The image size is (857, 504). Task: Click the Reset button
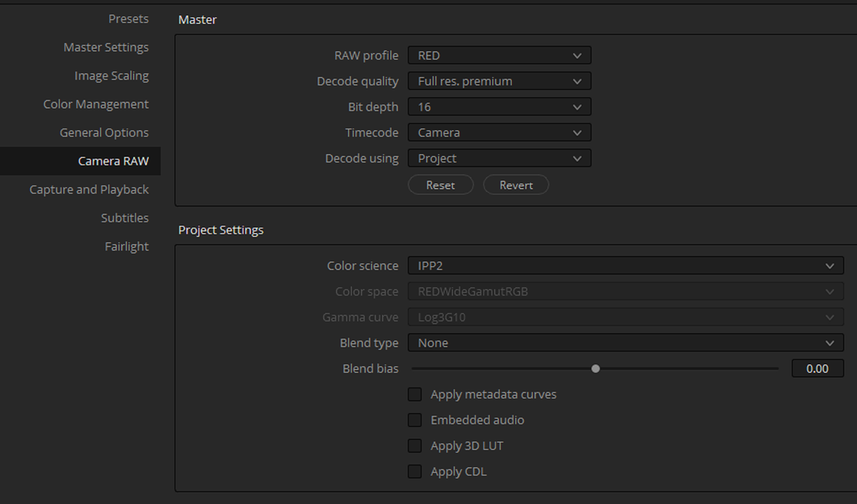(441, 185)
